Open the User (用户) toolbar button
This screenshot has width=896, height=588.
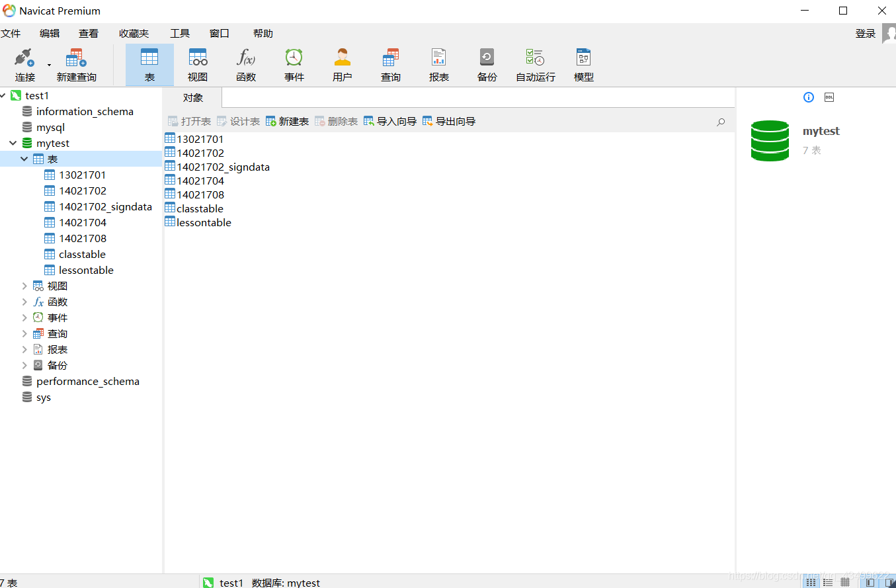[343, 65]
